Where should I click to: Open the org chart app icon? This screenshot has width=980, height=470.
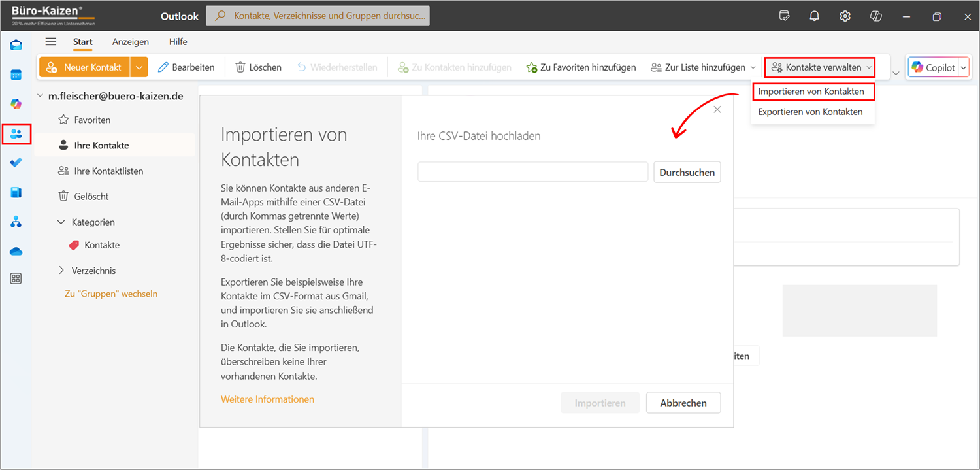tap(16, 222)
